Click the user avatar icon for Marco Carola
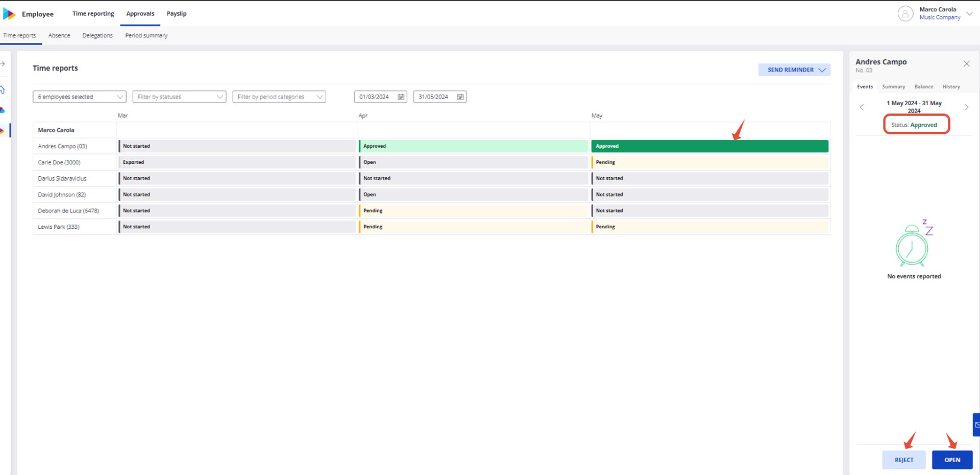 905,13
